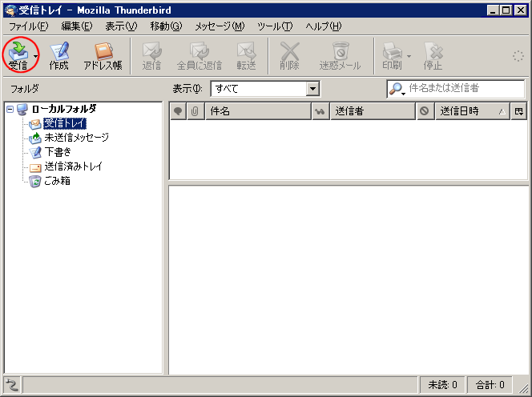Maximize the Thunderbird window
Screen dimensions: 532x397
coord(506,10)
